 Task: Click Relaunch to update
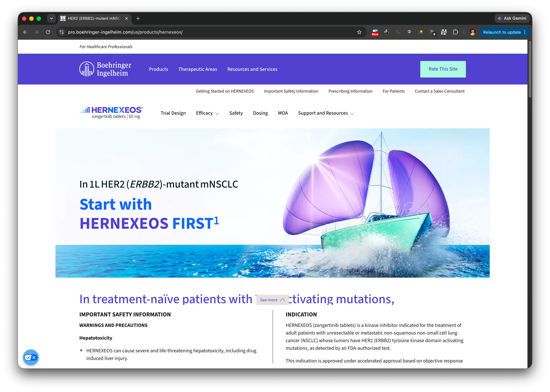502,32
